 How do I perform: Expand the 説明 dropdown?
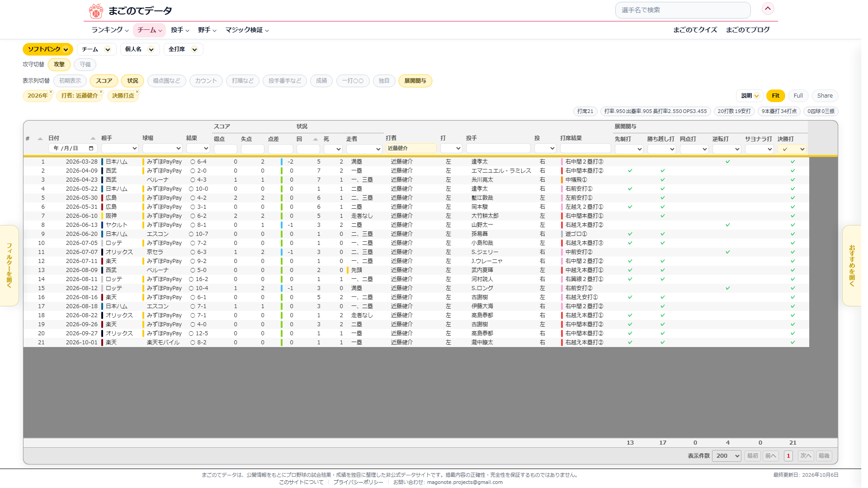pos(750,96)
